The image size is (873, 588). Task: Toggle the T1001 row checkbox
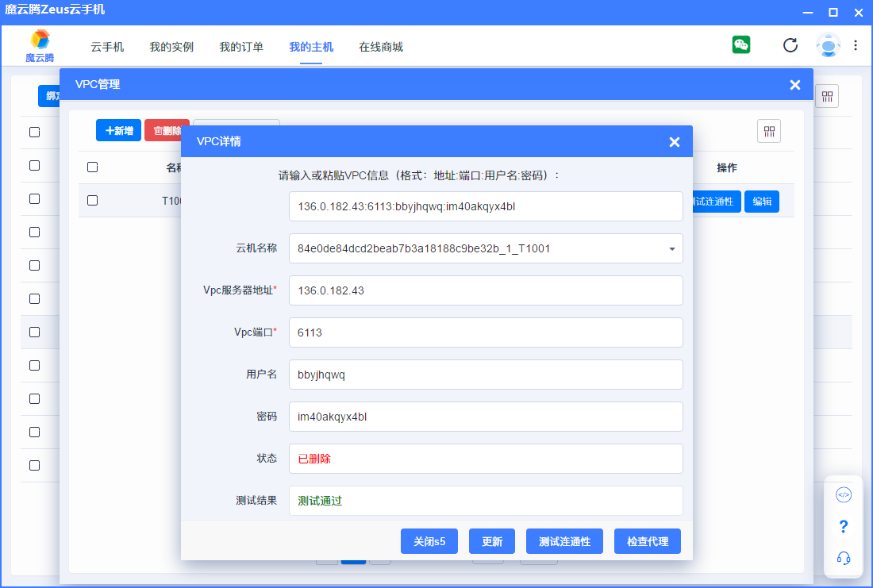[x=92, y=201]
